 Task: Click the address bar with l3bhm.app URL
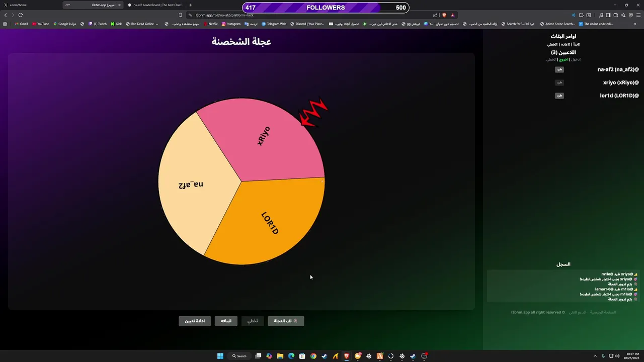(x=312, y=15)
